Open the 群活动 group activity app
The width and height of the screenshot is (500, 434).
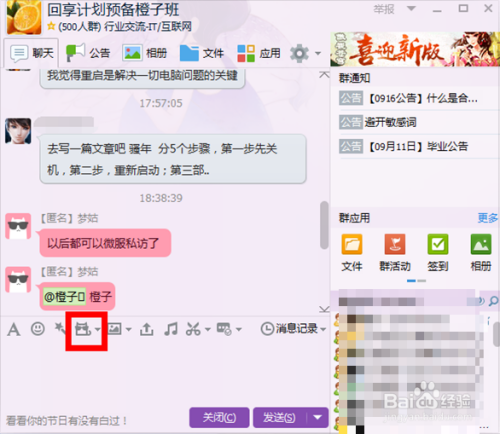click(395, 253)
